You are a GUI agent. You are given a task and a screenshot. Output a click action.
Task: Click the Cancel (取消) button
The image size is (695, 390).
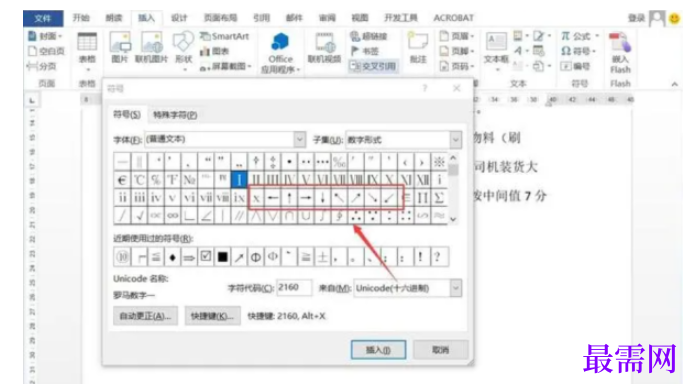tap(441, 350)
